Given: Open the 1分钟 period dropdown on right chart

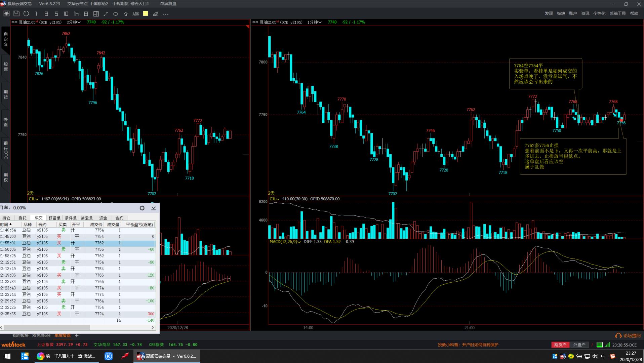Looking at the screenshot, I should click(314, 22).
